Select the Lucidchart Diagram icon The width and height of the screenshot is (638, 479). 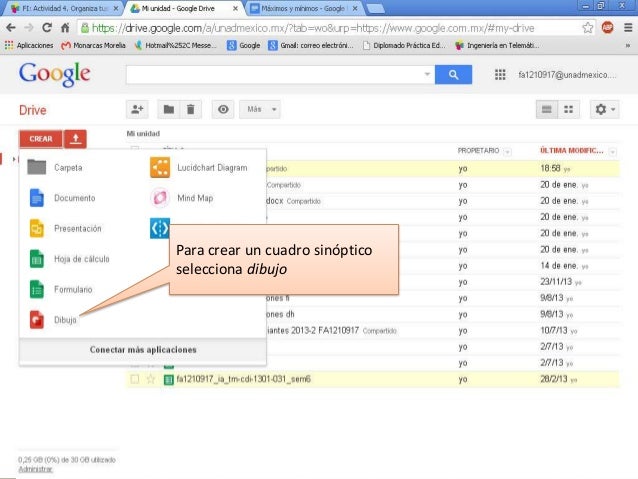point(160,167)
